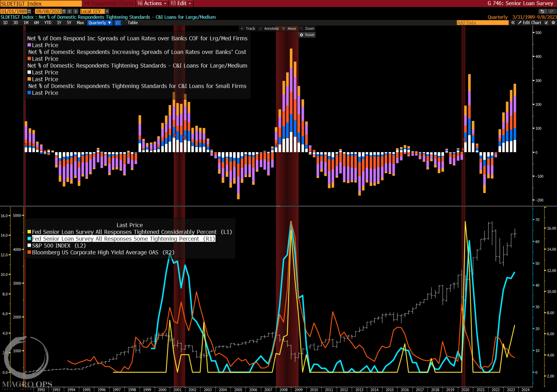This screenshot has height=392, width=557.
Task: Select Small Firms tightening standards legend title
Action: [137, 86]
